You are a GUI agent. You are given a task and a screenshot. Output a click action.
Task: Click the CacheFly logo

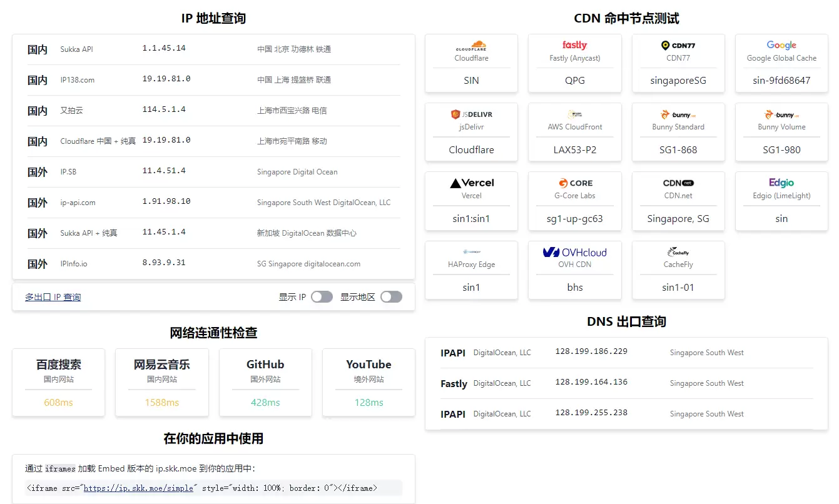678,252
